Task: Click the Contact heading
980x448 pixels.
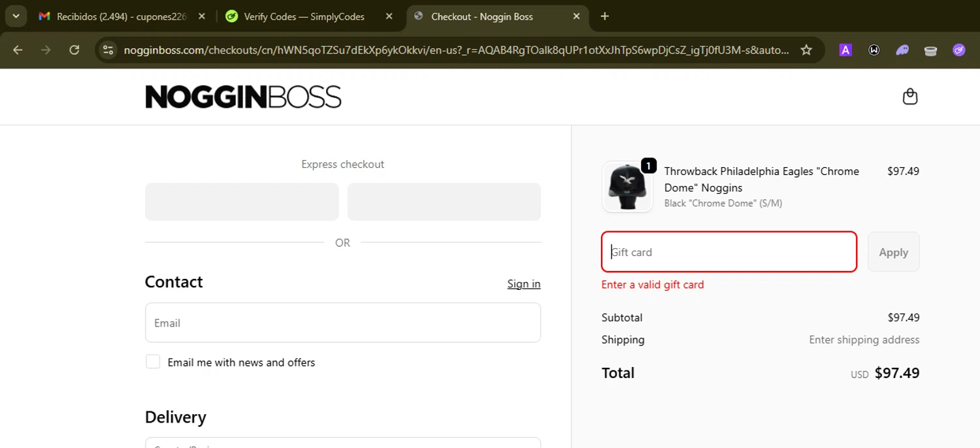Action: tap(174, 282)
